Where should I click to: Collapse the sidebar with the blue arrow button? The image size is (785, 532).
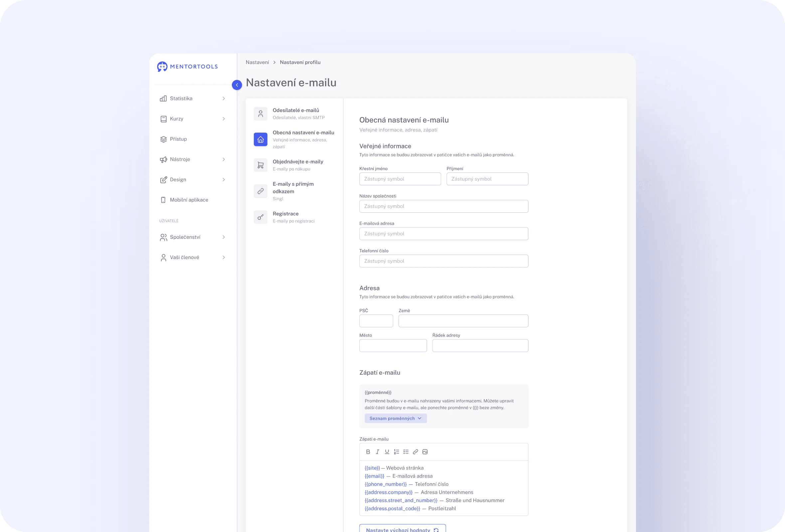(237, 85)
